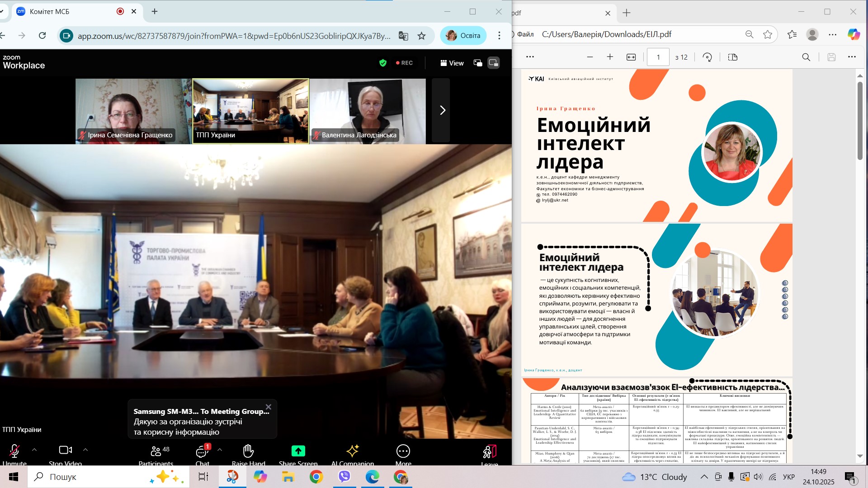Open the Zoom Chat panel
Viewport: 868px width, 488px height.
point(202,451)
